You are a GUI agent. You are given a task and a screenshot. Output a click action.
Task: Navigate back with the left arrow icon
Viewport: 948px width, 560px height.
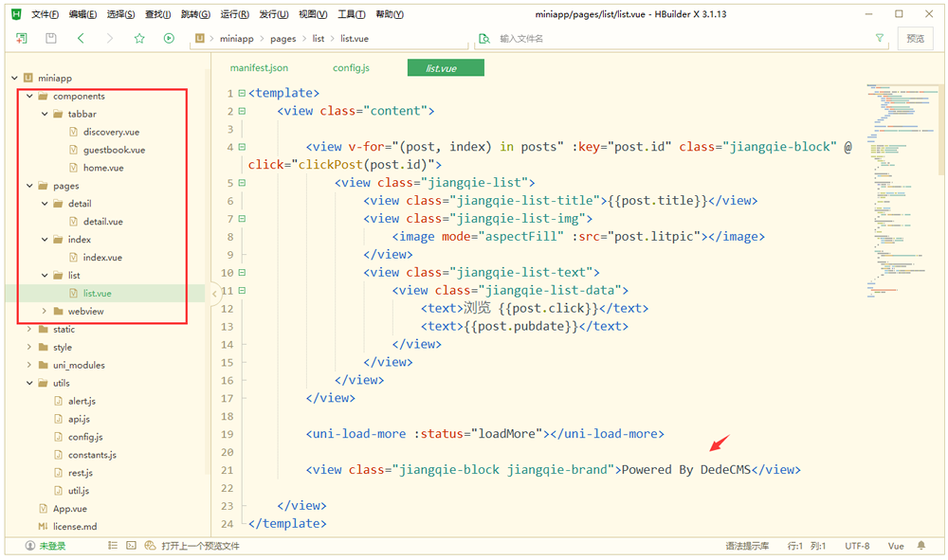click(x=81, y=39)
